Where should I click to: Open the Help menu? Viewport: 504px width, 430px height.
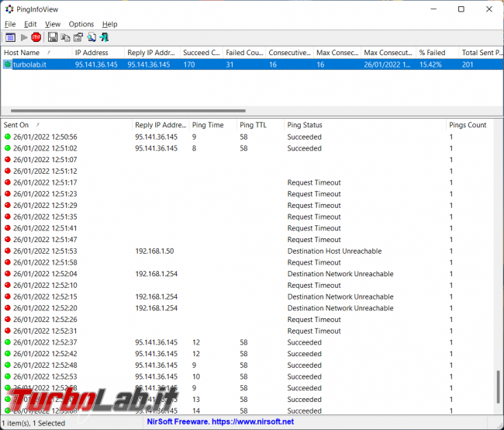pos(109,24)
